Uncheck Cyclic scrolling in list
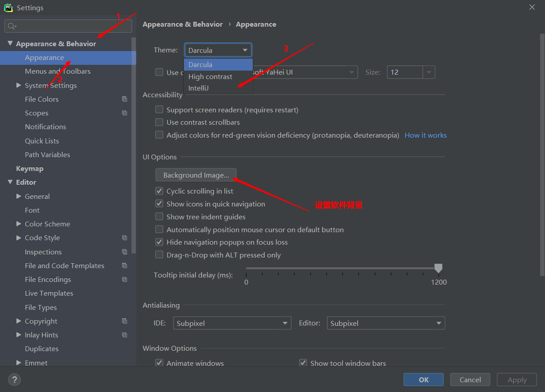This screenshot has width=545, height=392. (x=159, y=191)
